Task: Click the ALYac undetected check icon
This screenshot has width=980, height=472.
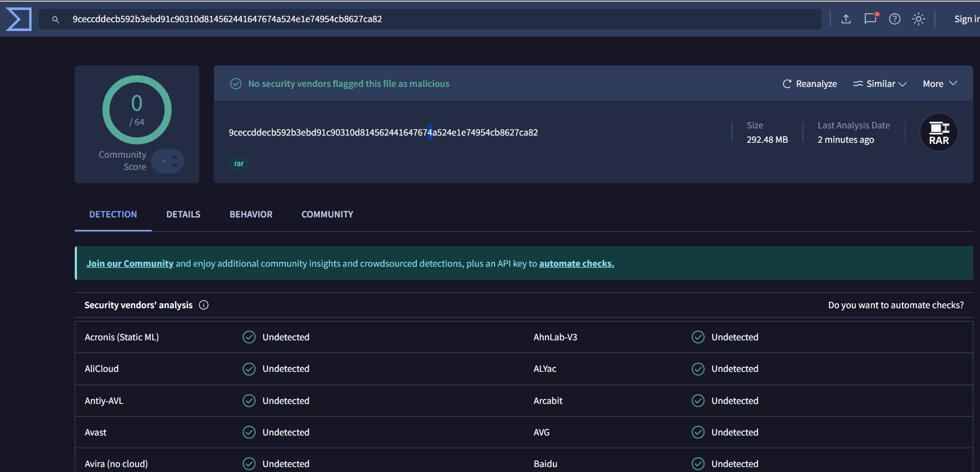Action: (x=698, y=369)
